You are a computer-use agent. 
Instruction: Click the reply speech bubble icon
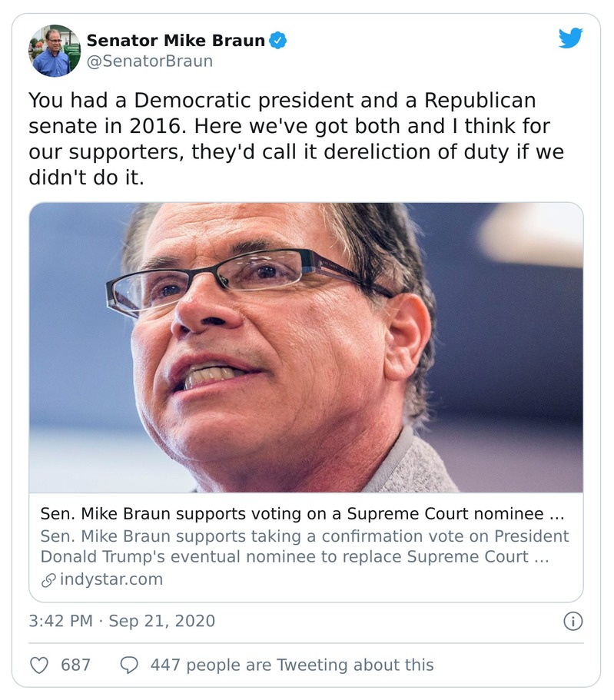tap(130, 665)
